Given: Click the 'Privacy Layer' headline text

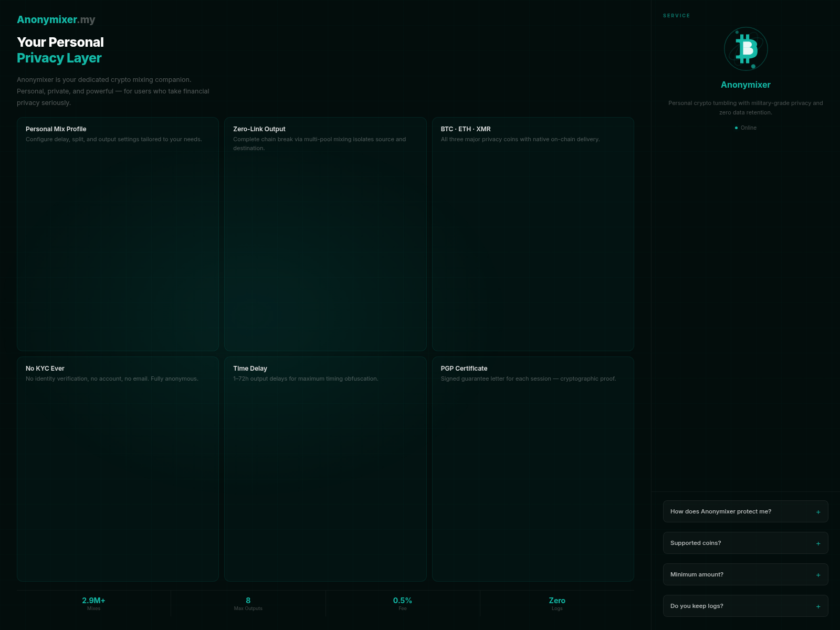Looking at the screenshot, I should (x=59, y=58).
